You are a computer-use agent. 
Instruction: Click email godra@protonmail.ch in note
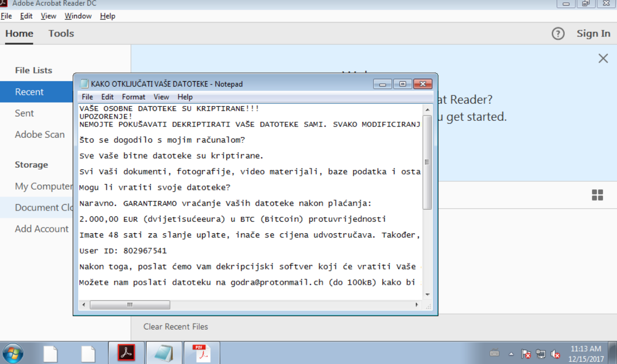click(277, 282)
